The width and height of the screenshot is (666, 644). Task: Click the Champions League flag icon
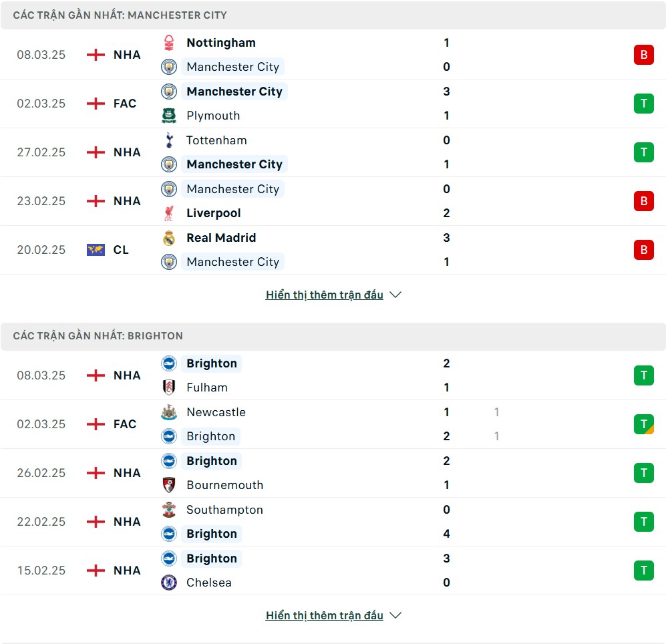pyautogui.click(x=96, y=250)
